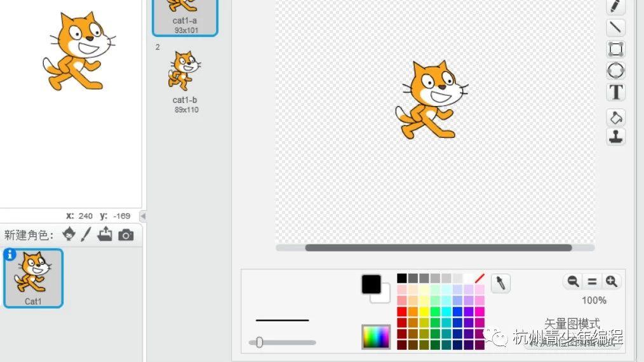
Task: Select the Paint bucket fill tool
Action: pos(615,117)
